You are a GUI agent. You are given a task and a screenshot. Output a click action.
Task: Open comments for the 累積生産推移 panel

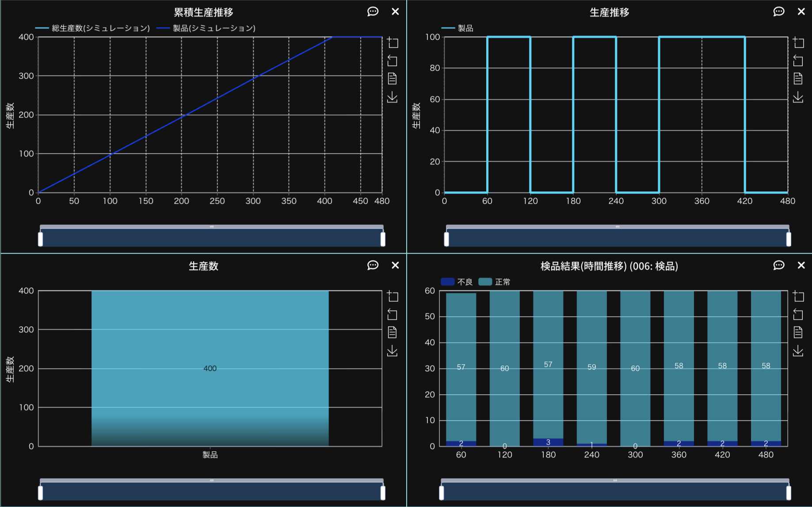(373, 11)
